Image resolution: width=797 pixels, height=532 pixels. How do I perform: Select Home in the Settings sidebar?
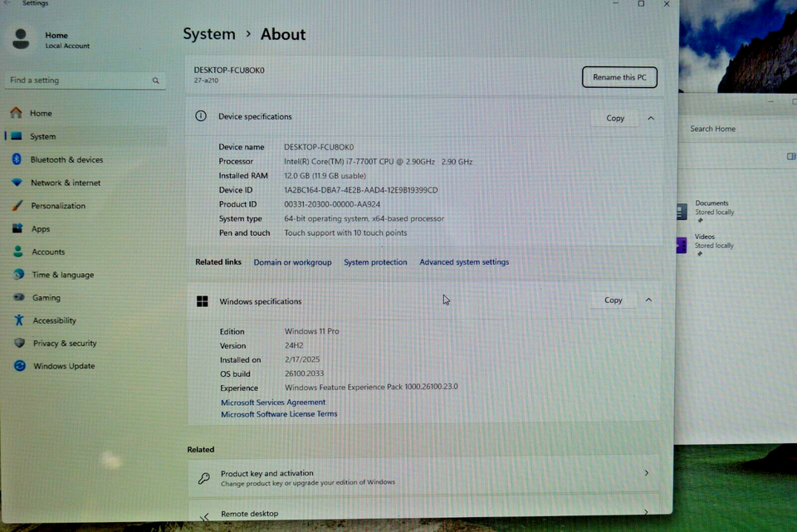pyautogui.click(x=39, y=112)
